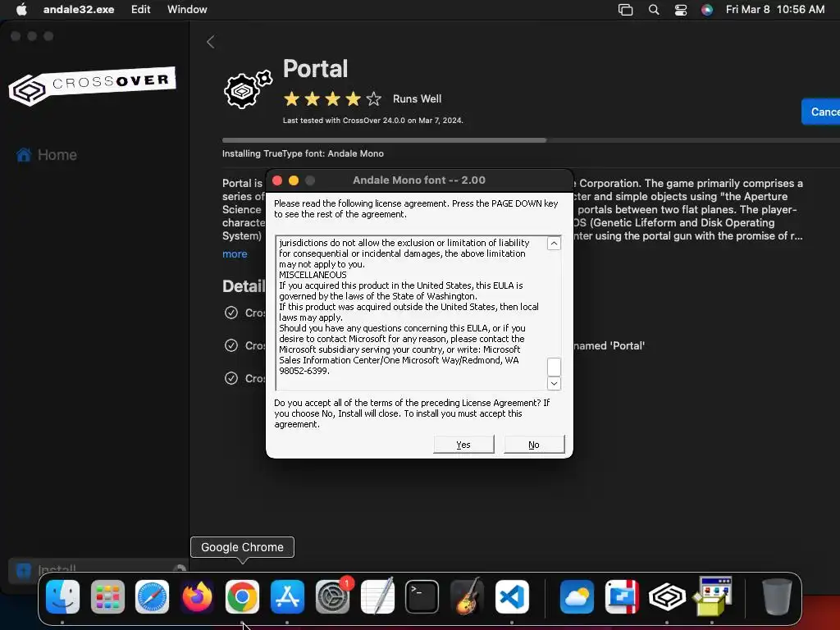Viewport: 840px width, 630px height.
Task: Click 'Last tested with CrossOver 24.0.0' text
Action: [x=373, y=121]
